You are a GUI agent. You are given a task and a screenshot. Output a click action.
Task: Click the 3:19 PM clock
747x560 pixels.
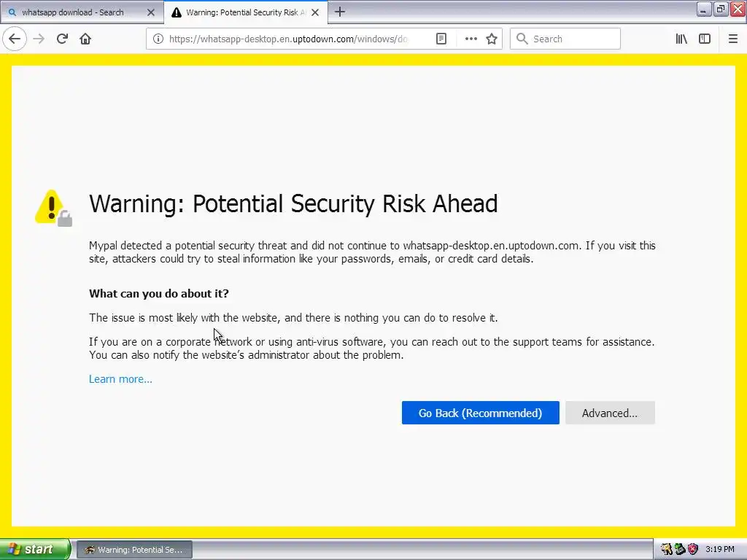pyautogui.click(x=720, y=549)
